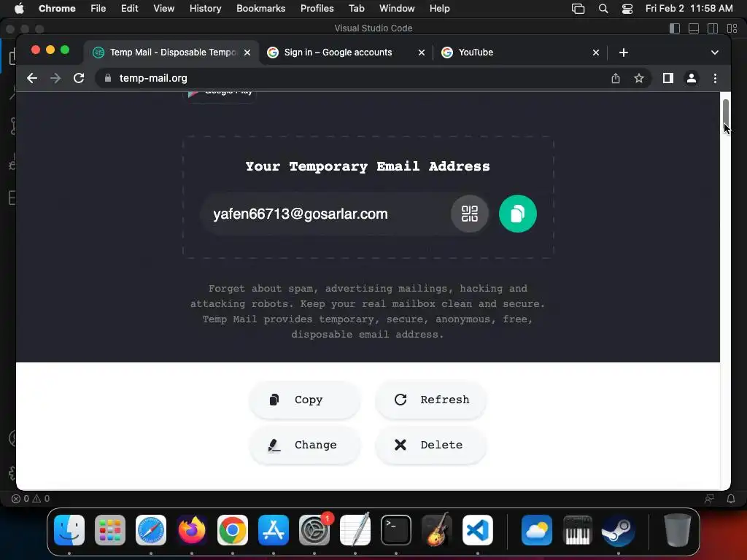Open the Chrome profile avatar icon
The width and height of the screenshot is (747, 560).
click(x=692, y=78)
